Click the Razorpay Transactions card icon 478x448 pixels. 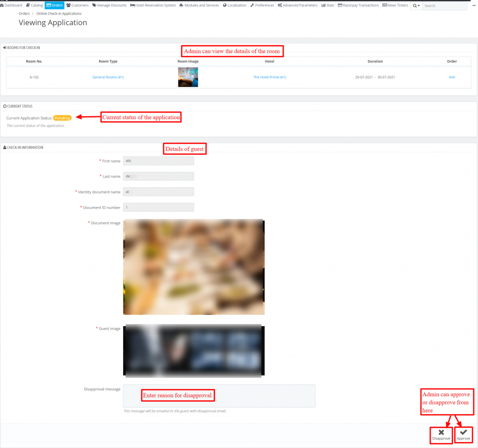pyautogui.click(x=340, y=5)
